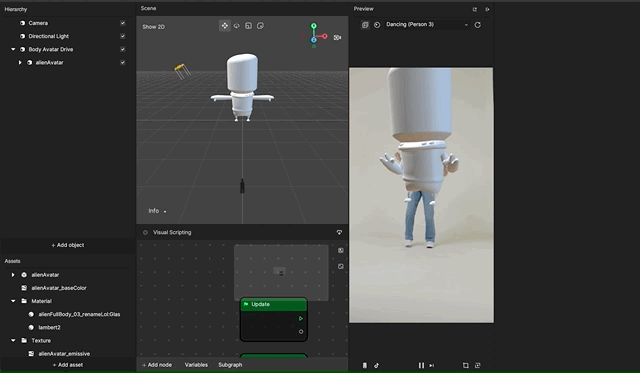Pop out the Preview panel
640x373 pixels.
click(475, 9)
